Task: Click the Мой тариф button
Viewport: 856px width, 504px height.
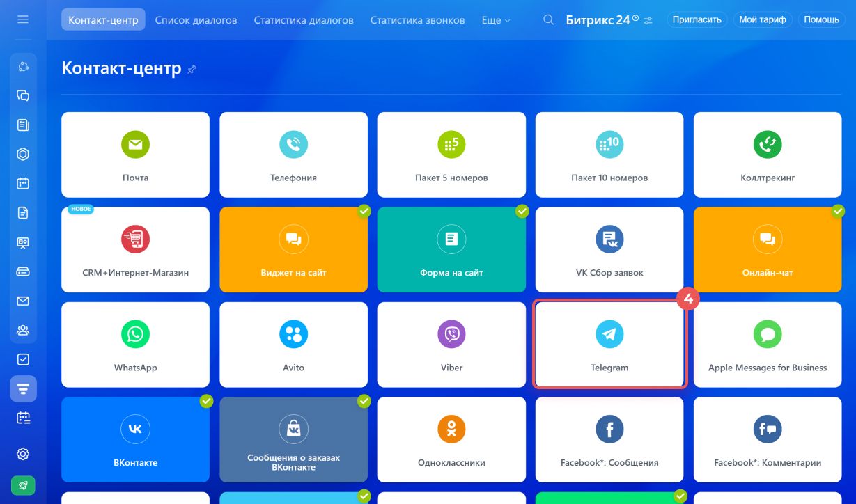Action: 763,19
